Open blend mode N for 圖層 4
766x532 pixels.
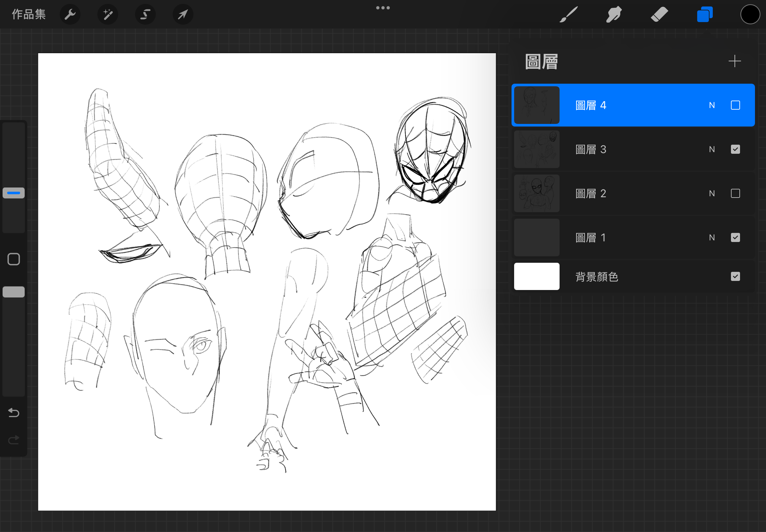coord(712,105)
